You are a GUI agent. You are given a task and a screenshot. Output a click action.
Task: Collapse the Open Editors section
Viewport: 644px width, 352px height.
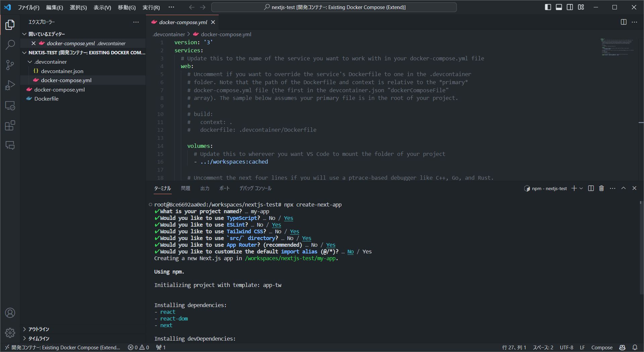(x=83, y=34)
